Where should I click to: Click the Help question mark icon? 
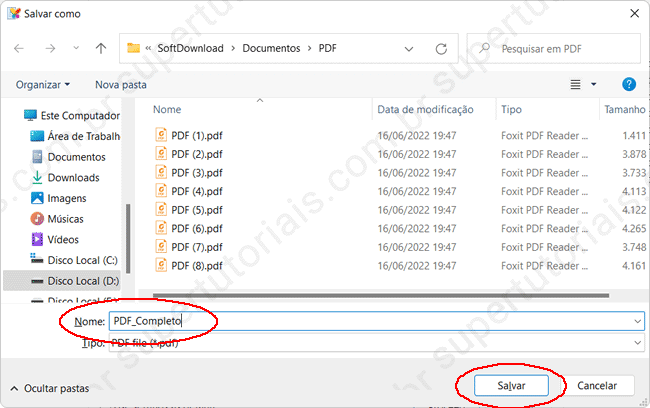coord(629,84)
